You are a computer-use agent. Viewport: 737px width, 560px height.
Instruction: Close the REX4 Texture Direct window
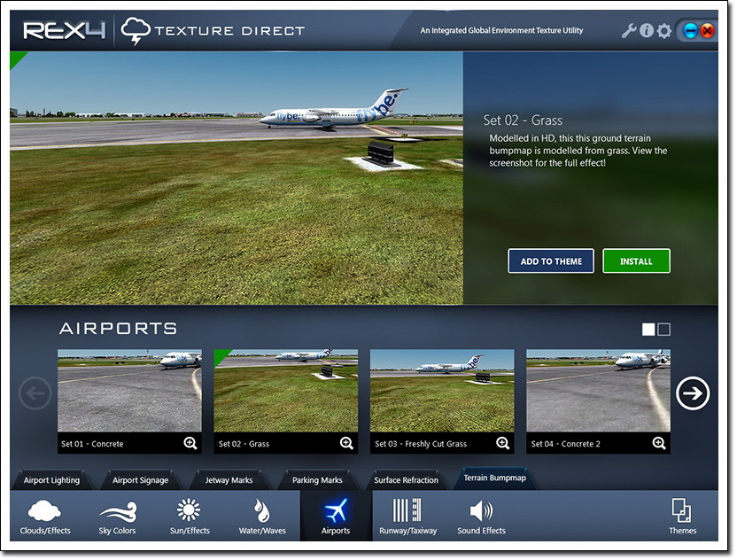[x=708, y=31]
